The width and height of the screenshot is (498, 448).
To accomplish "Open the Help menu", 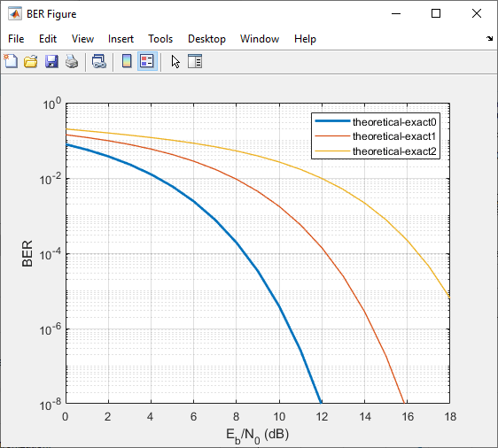I will tap(305, 39).
